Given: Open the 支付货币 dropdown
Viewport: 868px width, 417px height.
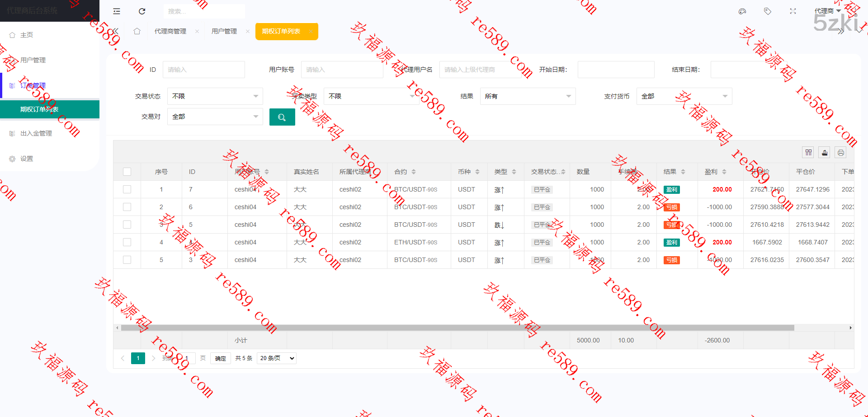Looking at the screenshot, I should click(x=684, y=96).
